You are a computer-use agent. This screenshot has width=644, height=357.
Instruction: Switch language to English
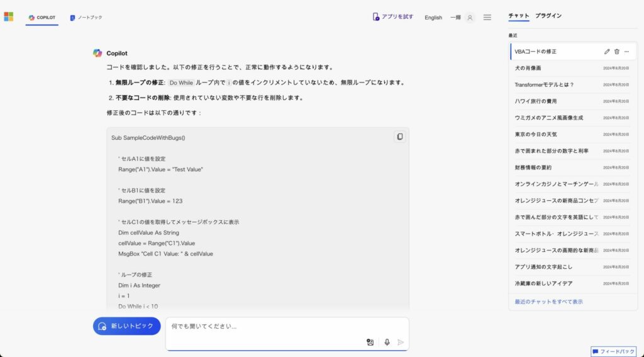[433, 18]
